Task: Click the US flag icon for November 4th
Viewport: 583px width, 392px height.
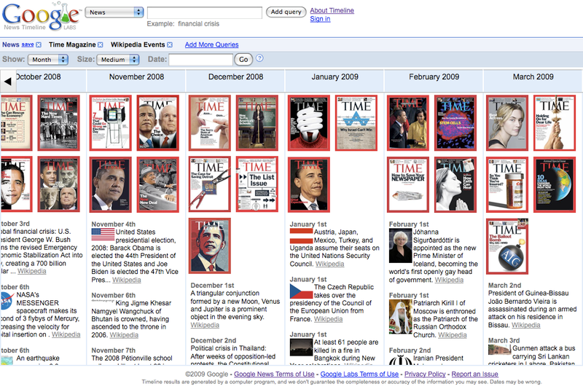Action: (x=103, y=235)
